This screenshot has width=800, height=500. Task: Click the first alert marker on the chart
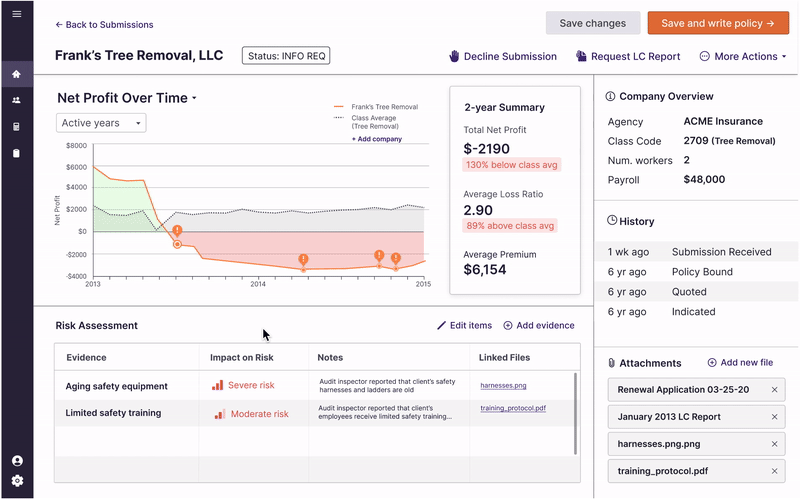(x=177, y=232)
